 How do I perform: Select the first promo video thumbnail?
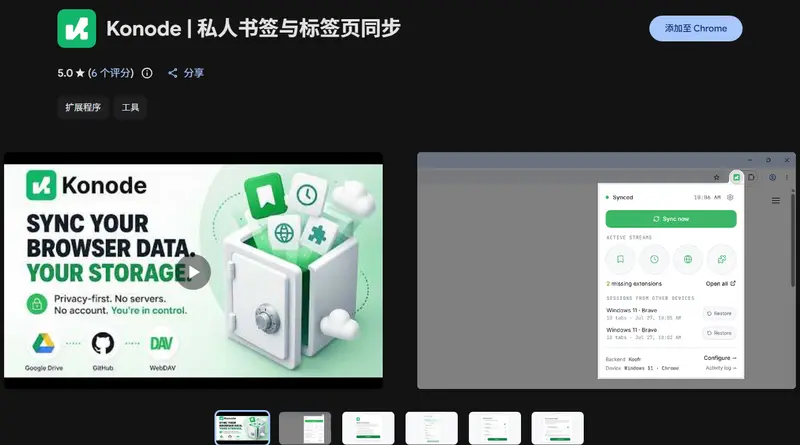[x=242, y=428]
